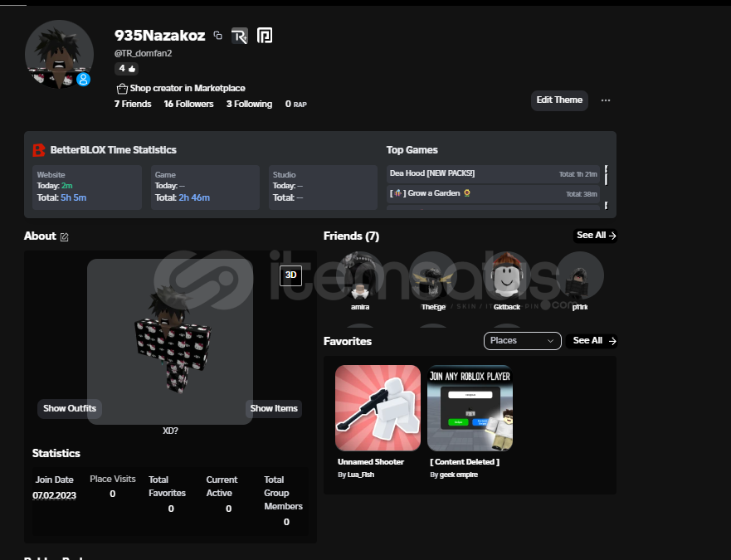Click the R+ badge beside the username

[x=240, y=36]
